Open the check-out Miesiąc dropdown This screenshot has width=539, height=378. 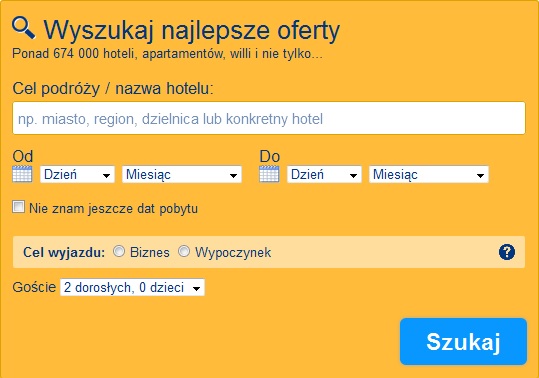click(x=429, y=174)
